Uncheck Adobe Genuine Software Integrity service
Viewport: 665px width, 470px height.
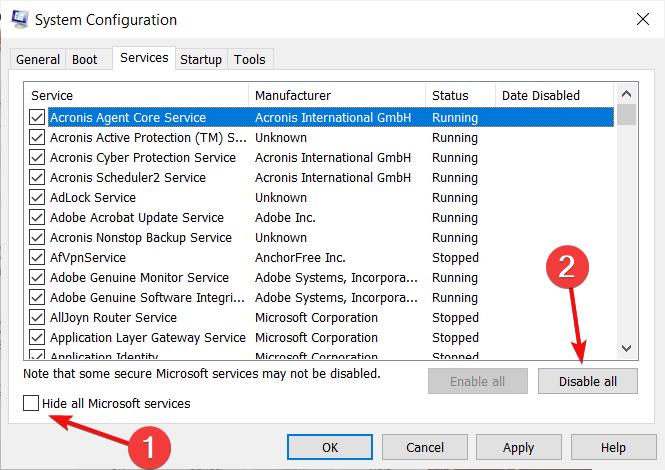[x=37, y=297]
